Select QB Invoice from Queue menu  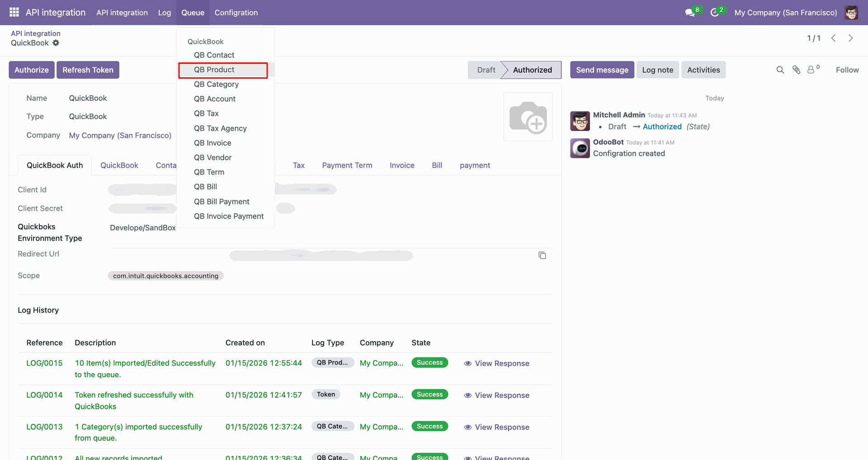click(x=226, y=143)
